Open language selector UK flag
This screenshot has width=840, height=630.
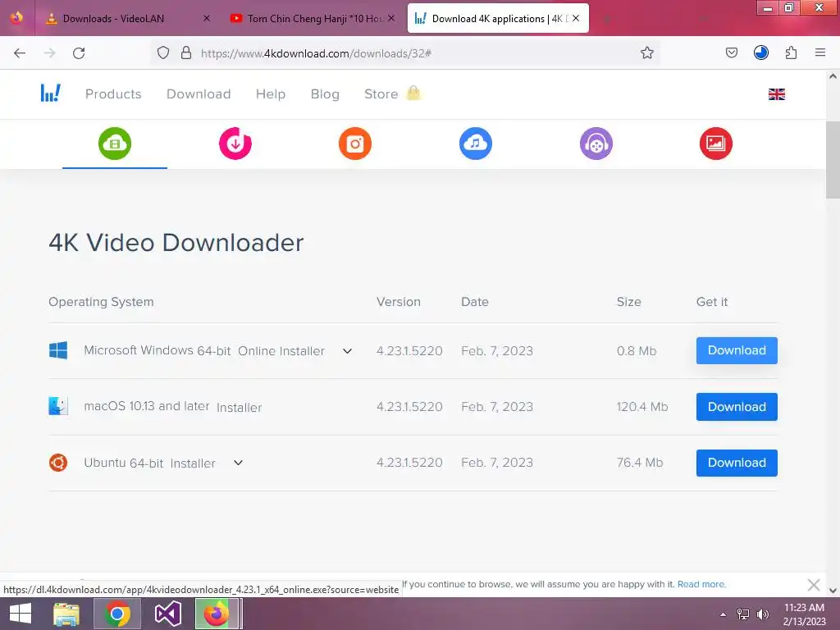(777, 94)
